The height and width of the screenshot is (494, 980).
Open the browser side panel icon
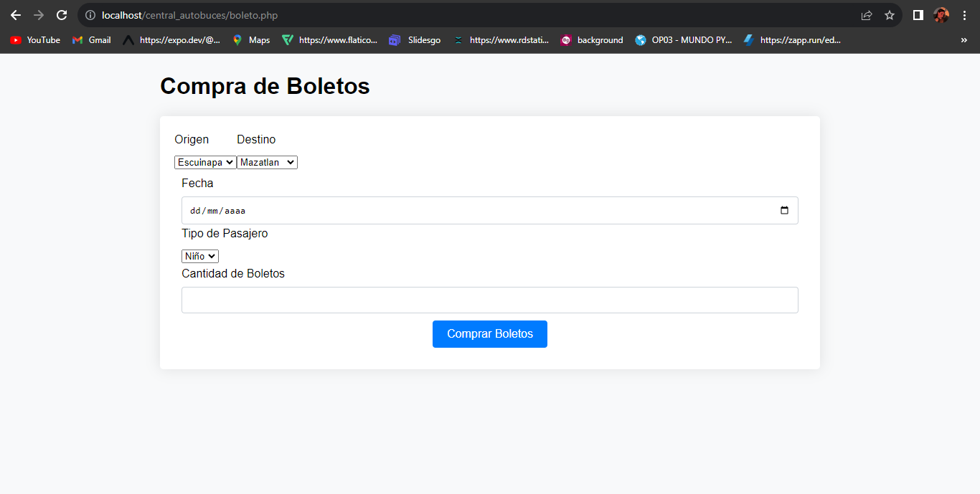(x=918, y=15)
